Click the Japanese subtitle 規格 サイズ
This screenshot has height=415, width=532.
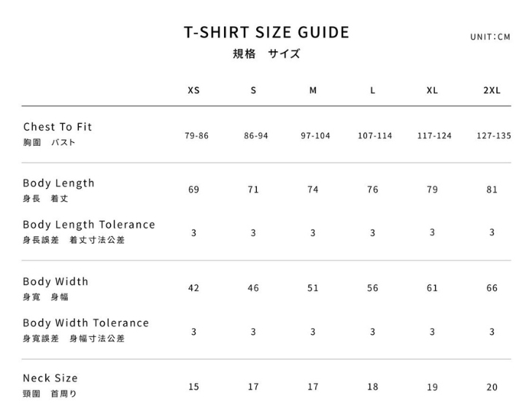tap(266, 54)
